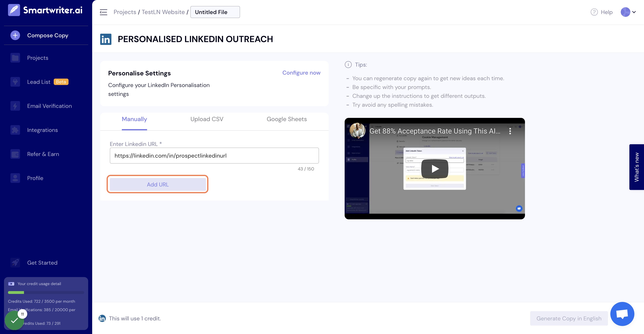
Task: Open the Email Verification menu item
Action: (x=49, y=106)
